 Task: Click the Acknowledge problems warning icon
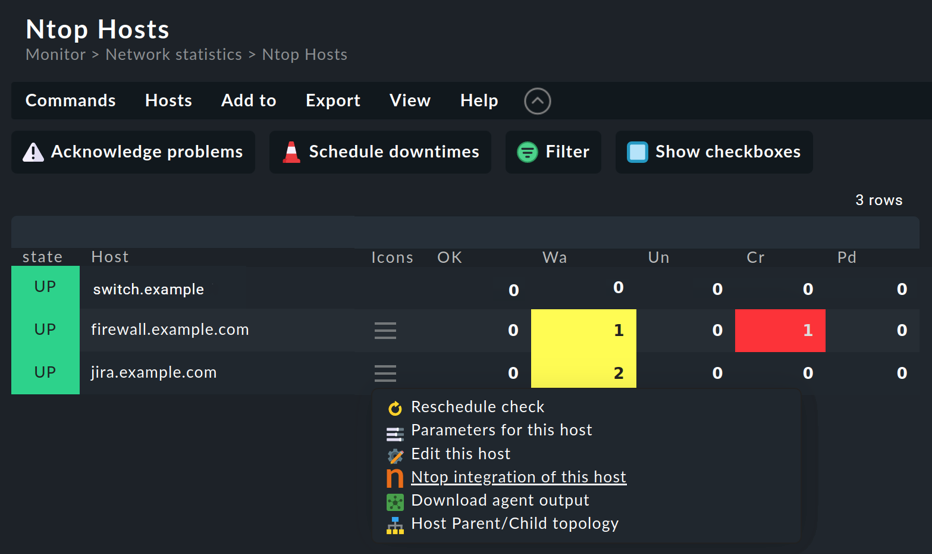[33, 152]
